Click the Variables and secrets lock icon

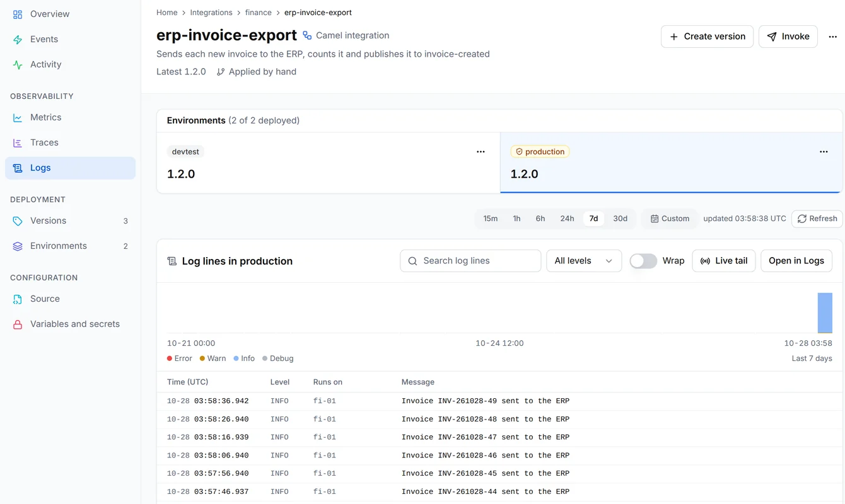click(18, 324)
